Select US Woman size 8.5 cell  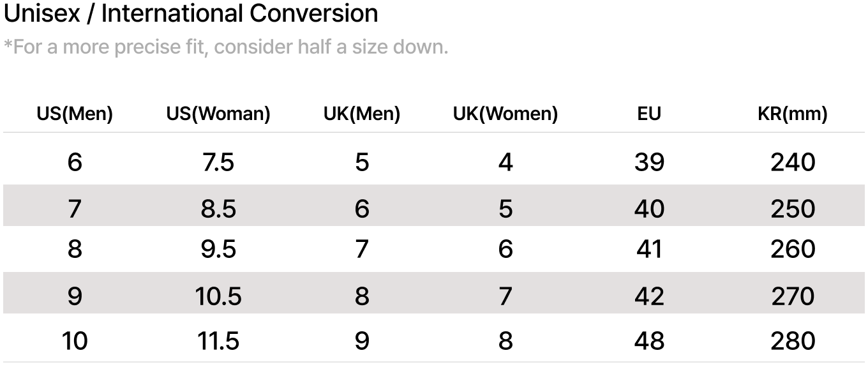pos(218,209)
